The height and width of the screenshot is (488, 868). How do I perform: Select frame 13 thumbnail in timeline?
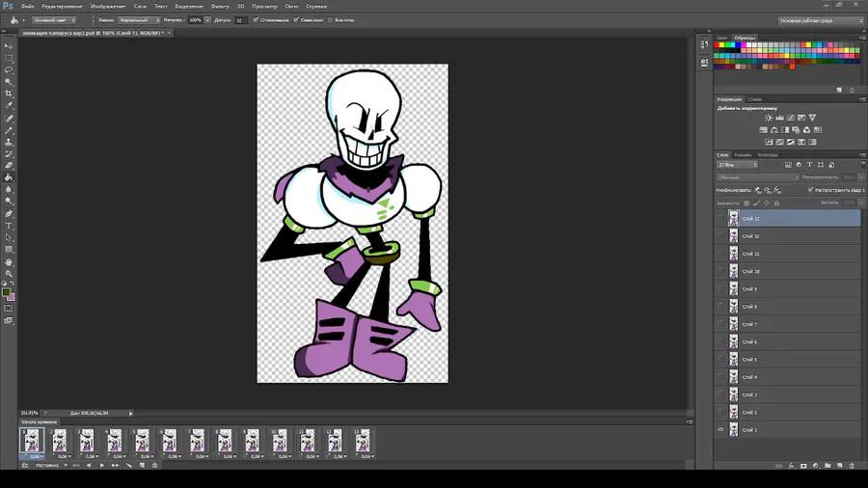[362, 441]
